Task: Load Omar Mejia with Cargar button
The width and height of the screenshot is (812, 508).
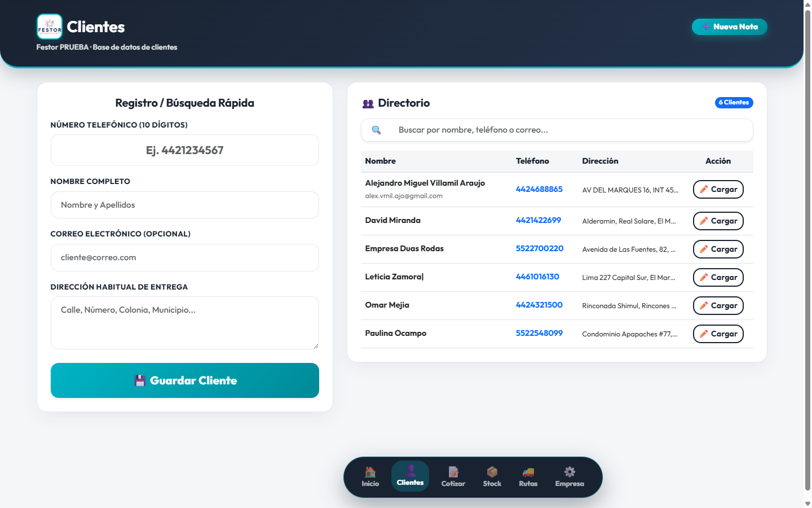Action: coord(718,306)
